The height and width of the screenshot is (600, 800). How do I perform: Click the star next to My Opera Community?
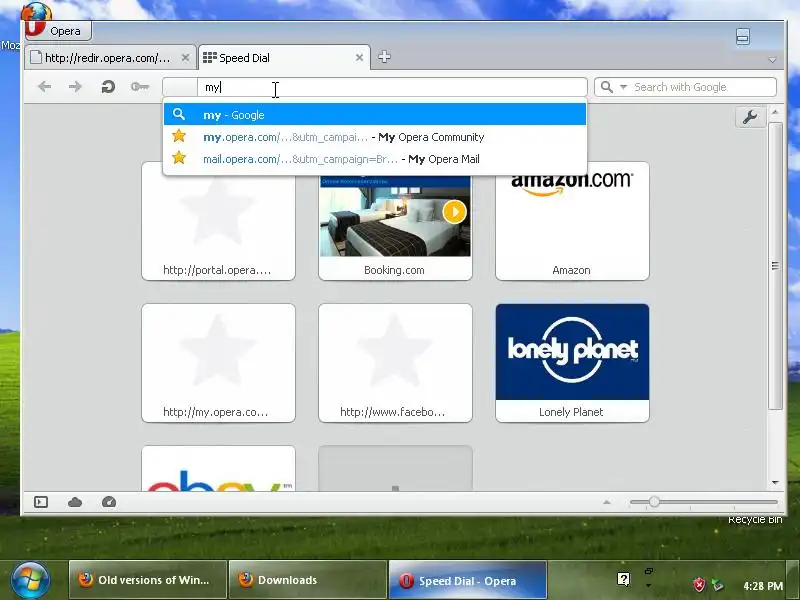(179, 136)
